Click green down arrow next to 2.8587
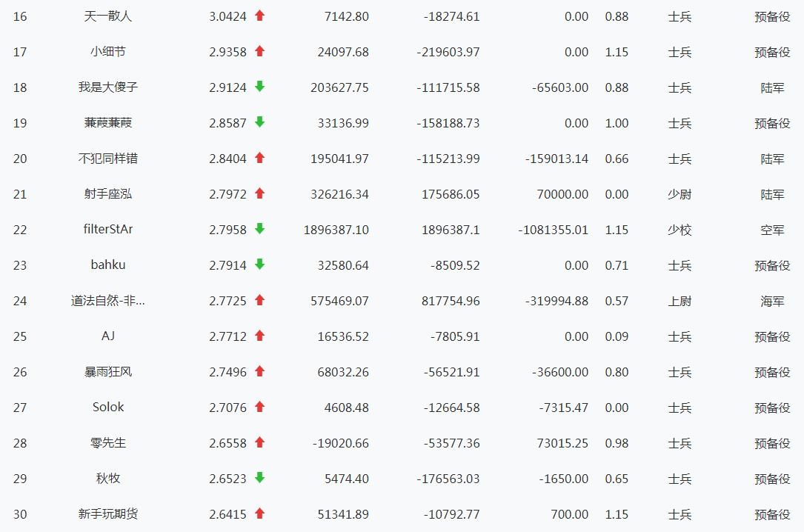Image resolution: width=804 pixels, height=532 pixels. pyautogui.click(x=259, y=122)
